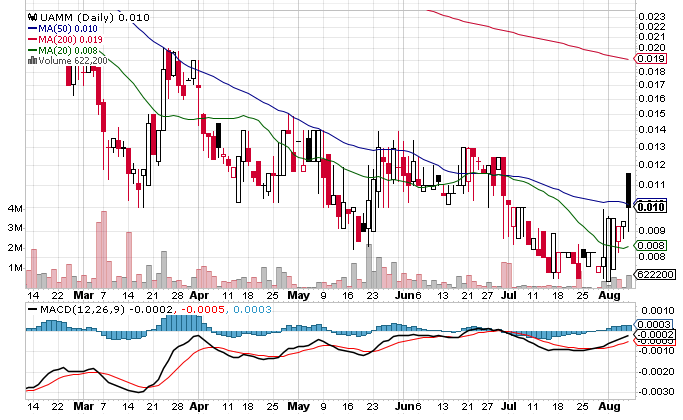Image resolution: width=683 pixels, height=420 pixels.
Task: Click the -0.0020 MACD axis label
Action: (x=656, y=372)
